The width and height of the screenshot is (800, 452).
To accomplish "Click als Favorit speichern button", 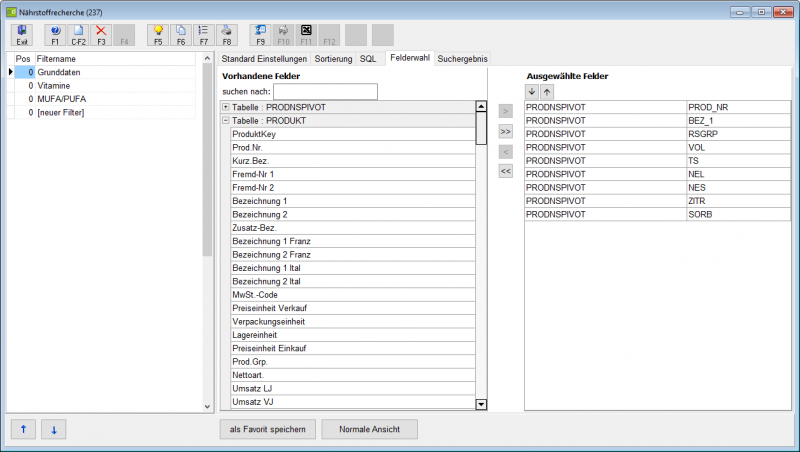I will [268, 430].
